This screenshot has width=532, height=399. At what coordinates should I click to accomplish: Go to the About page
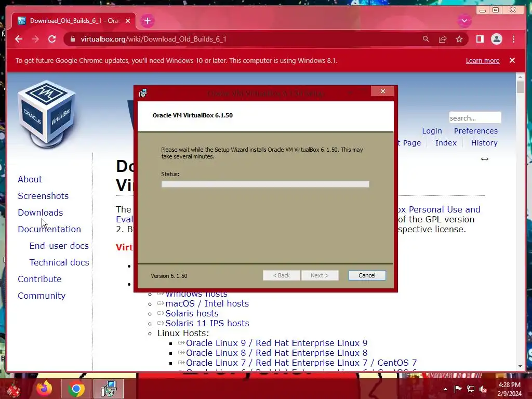pos(30,179)
